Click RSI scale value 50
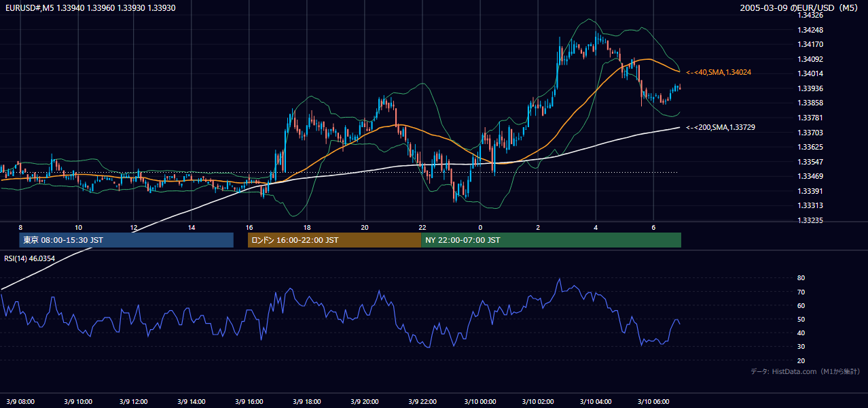 point(801,319)
